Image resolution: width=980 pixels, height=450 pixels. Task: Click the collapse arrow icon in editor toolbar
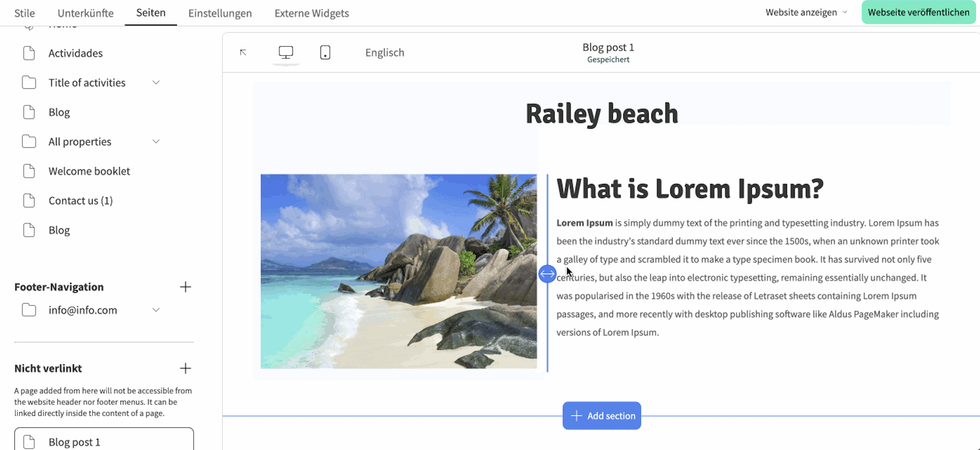click(243, 52)
